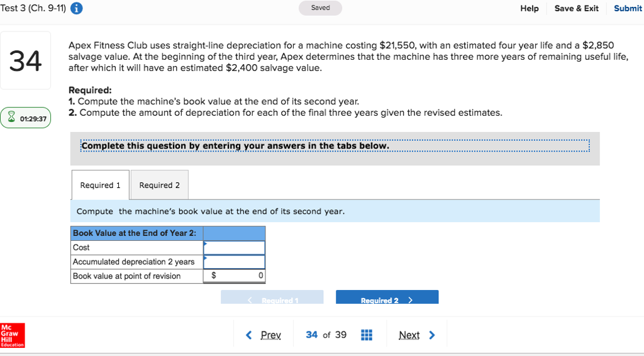Viewport: 644px width, 356px height.
Task: Select the Required 1 tab
Action: (100, 185)
